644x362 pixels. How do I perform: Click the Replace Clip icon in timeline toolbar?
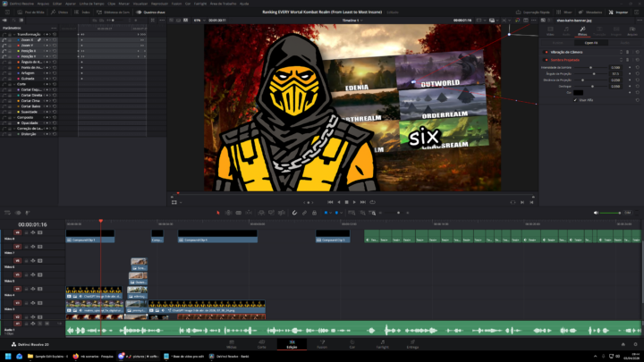tap(282, 213)
